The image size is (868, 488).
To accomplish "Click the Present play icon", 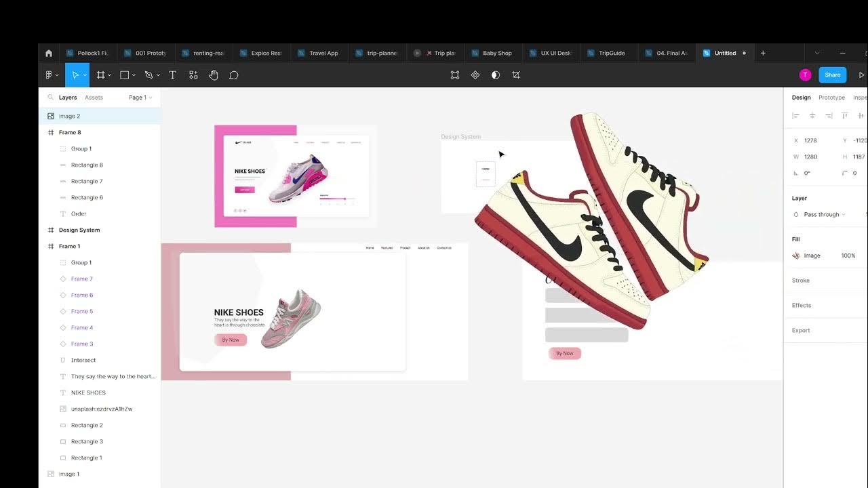I will (861, 75).
